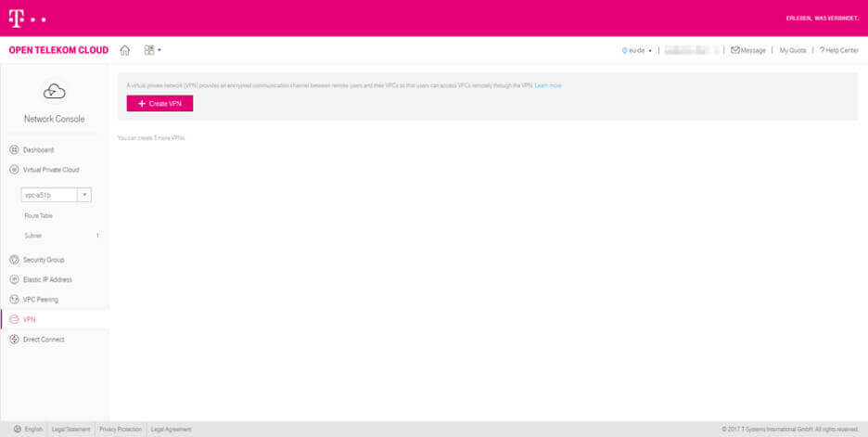Click the language globe icon in the footer
The width and height of the screenshot is (868, 437).
click(18, 430)
